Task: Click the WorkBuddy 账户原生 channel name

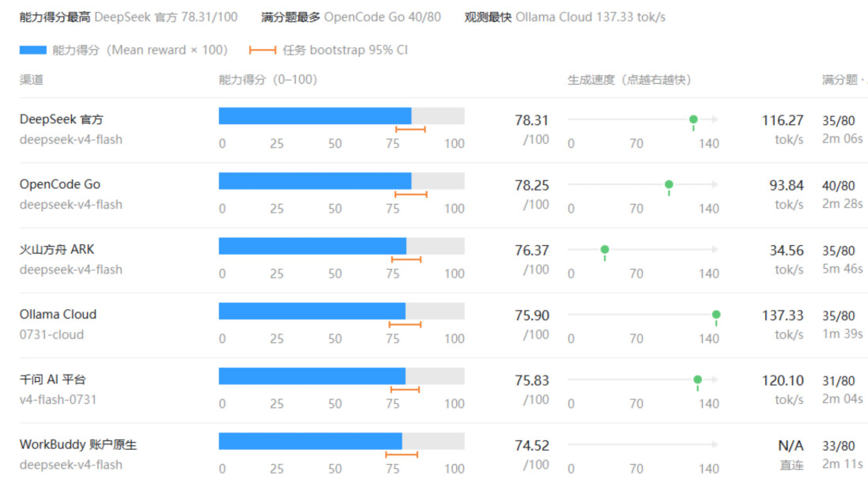Action: pyautogui.click(x=78, y=444)
